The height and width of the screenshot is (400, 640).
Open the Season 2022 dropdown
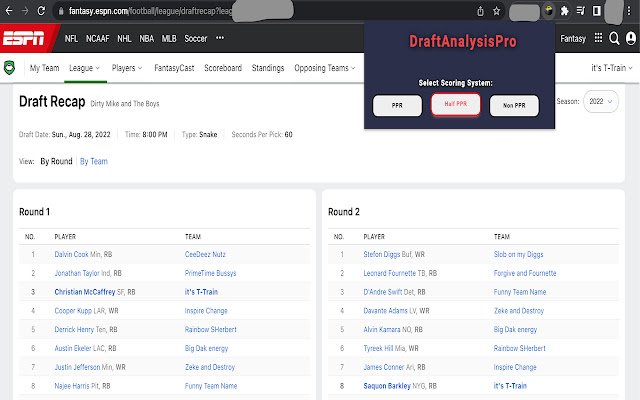pyautogui.click(x=601, y=101)
